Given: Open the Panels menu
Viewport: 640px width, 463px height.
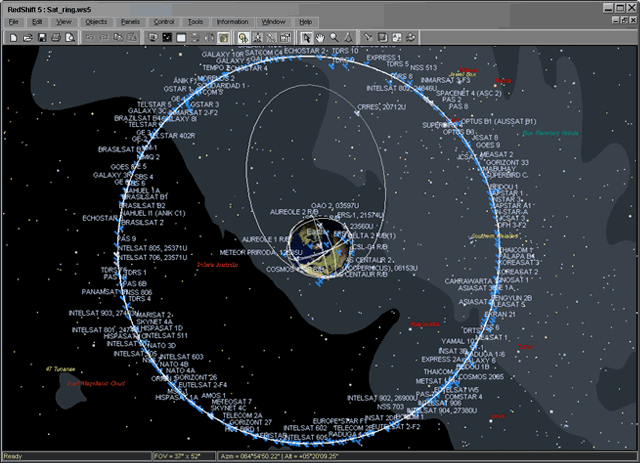Looking at the screenshot, I should pyautogui.click(x=130, y=21).
